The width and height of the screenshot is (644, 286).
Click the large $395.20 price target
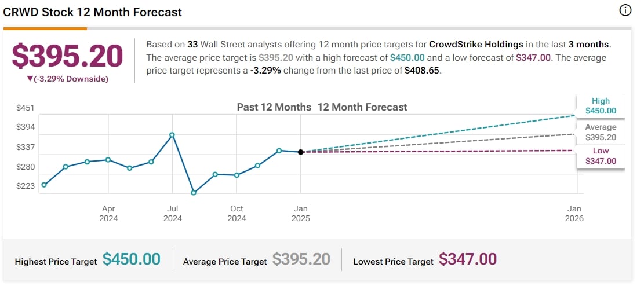pos(68,56)
